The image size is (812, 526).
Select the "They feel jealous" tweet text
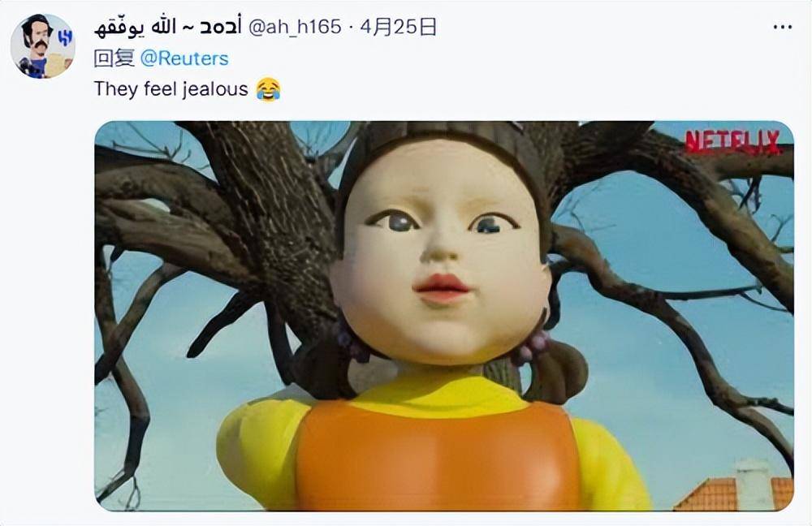(x=171, y=89)
